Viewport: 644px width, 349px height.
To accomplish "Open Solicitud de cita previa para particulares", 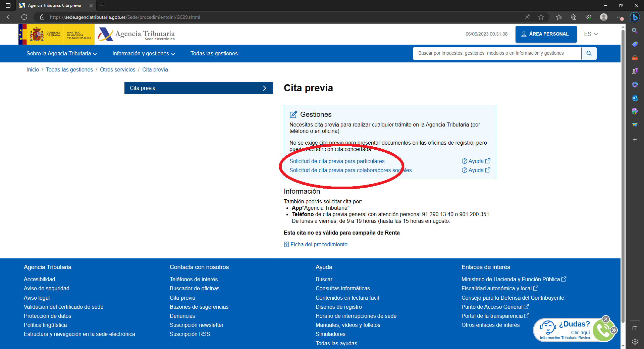I will 337,161.
